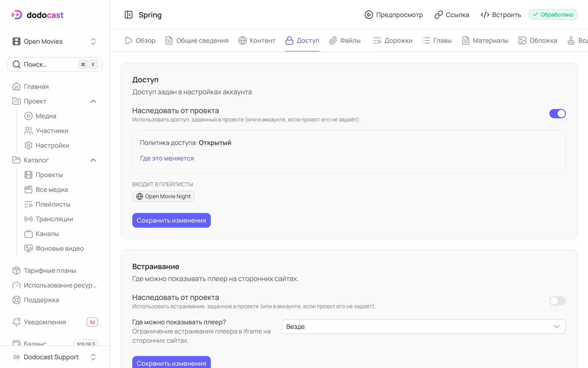Open Уведомления notifications

[x=55, y=322]
